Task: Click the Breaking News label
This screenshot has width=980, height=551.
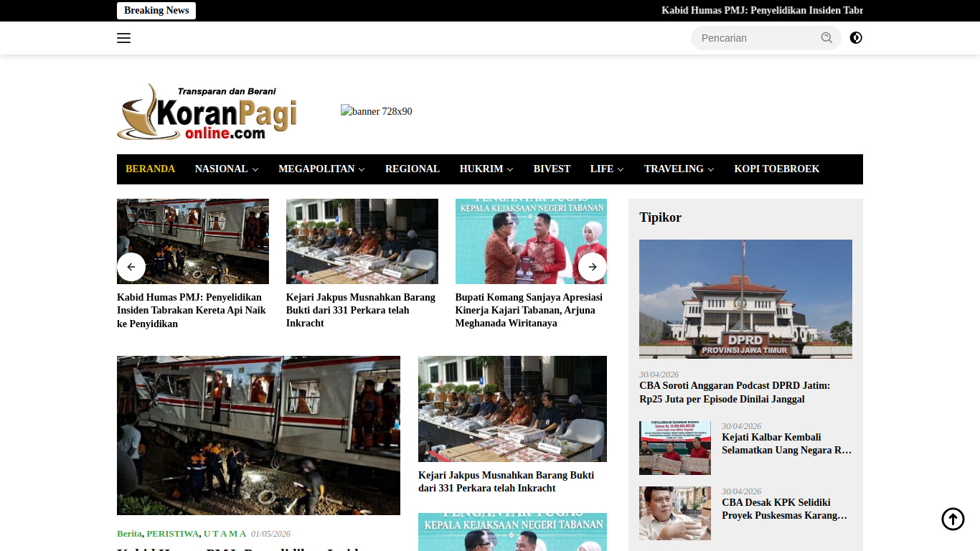Action: pos(156,11)
